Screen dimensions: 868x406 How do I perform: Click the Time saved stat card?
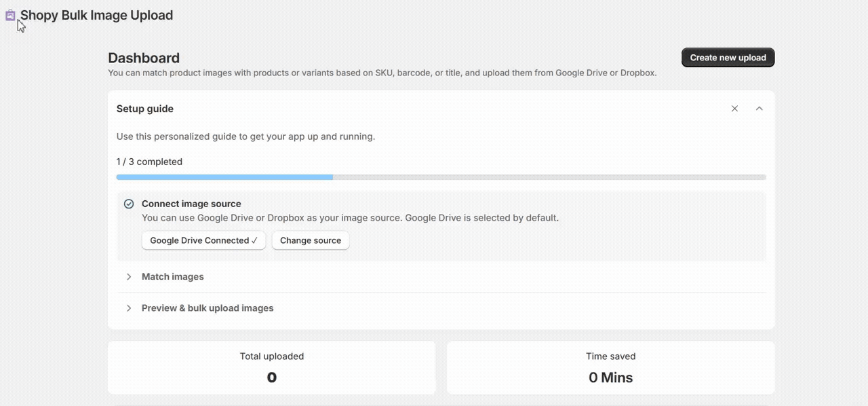[610, 367]
